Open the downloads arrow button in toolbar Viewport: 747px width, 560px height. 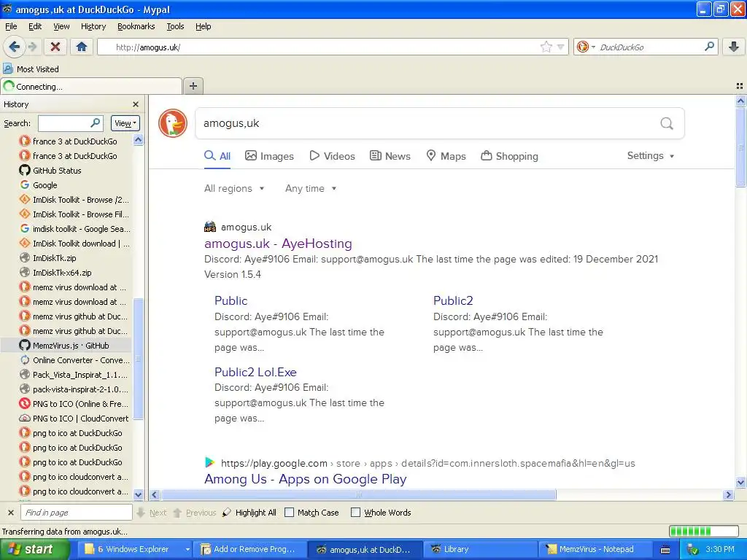734,47
